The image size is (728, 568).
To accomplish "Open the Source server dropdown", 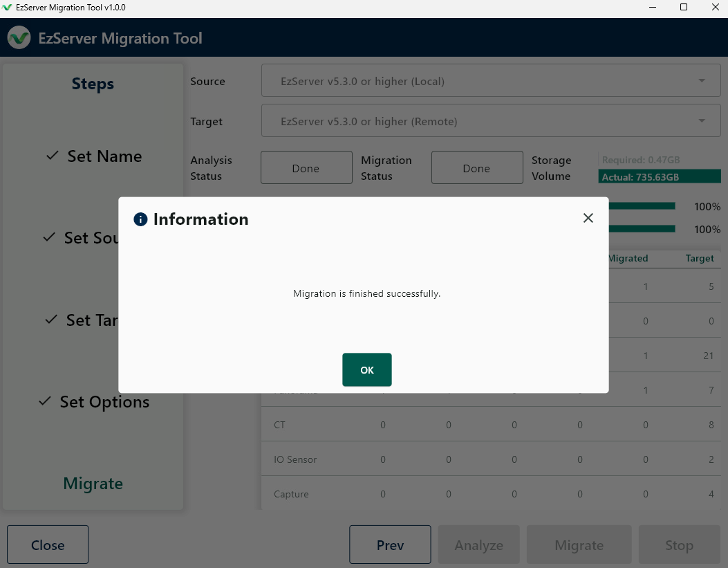I will point(491,81).
